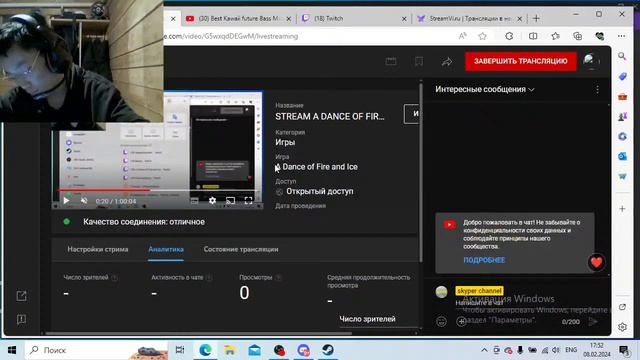Show info for Просмотры metric
640x360 pixels.
pos(278,278)
